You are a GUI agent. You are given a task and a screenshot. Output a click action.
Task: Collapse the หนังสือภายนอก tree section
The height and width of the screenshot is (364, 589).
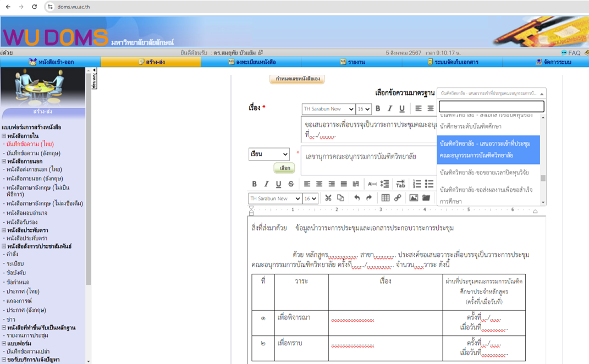[x=4, y=162]
